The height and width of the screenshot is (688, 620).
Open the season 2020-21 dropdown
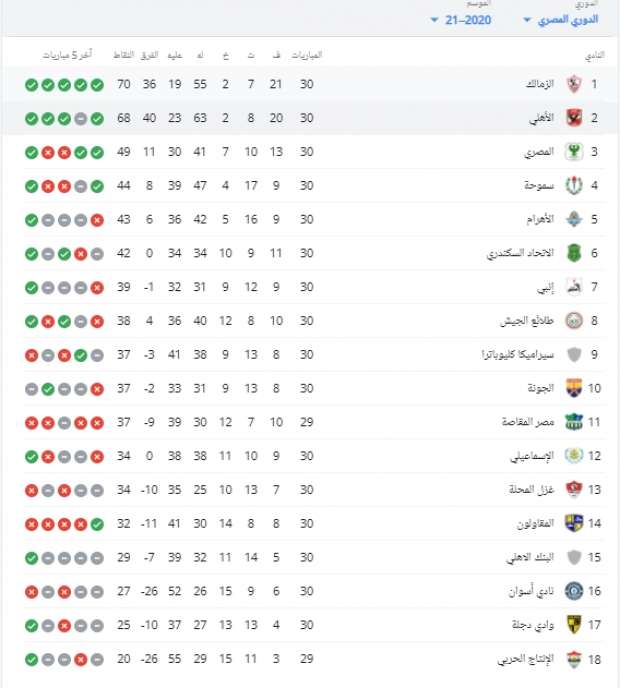[x=461, y=20]
